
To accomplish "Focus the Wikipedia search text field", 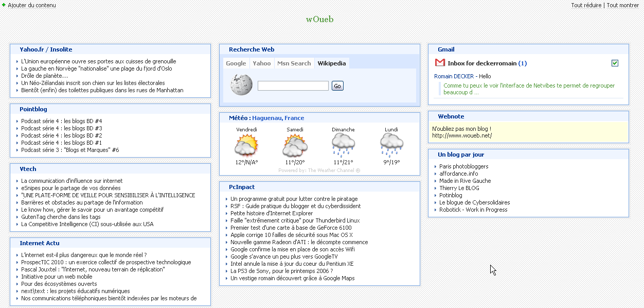I will coord(293,86).
